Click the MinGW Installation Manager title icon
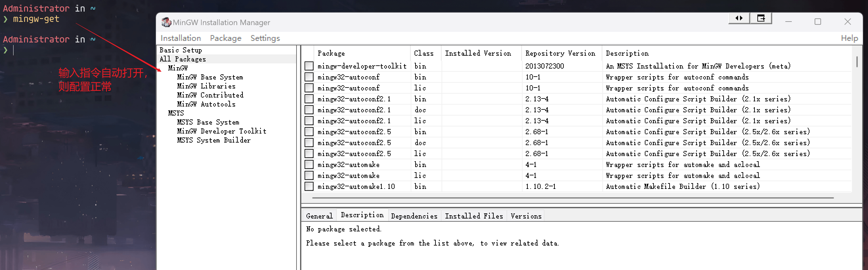The width and height of the screenshot is (868, 270). click(x=166, y=22)
